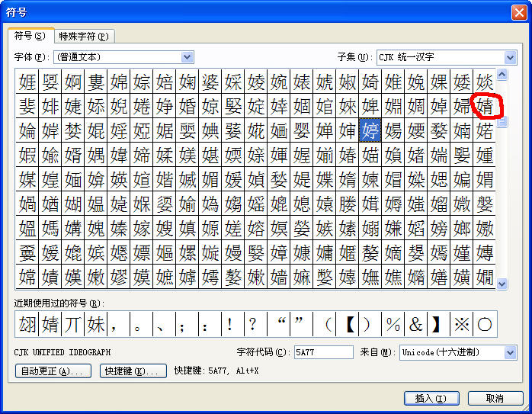
Task: Select the 婚 character in the grid
Action: pos(187,106)
